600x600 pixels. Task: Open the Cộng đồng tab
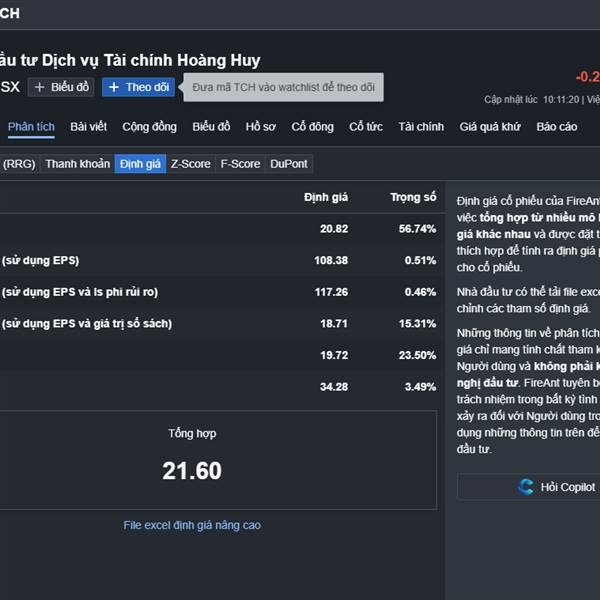pos(149,127)
